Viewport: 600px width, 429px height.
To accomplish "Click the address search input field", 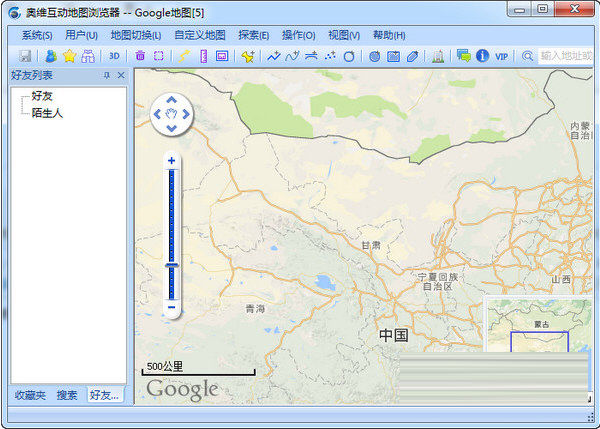I will tap(565, 56).
